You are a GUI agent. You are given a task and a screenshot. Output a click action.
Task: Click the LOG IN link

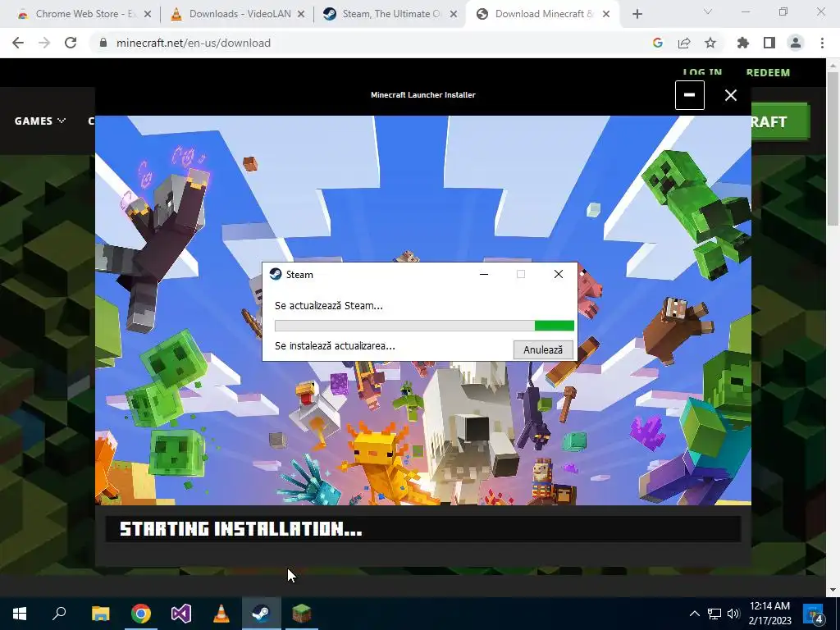click(702, 72)
